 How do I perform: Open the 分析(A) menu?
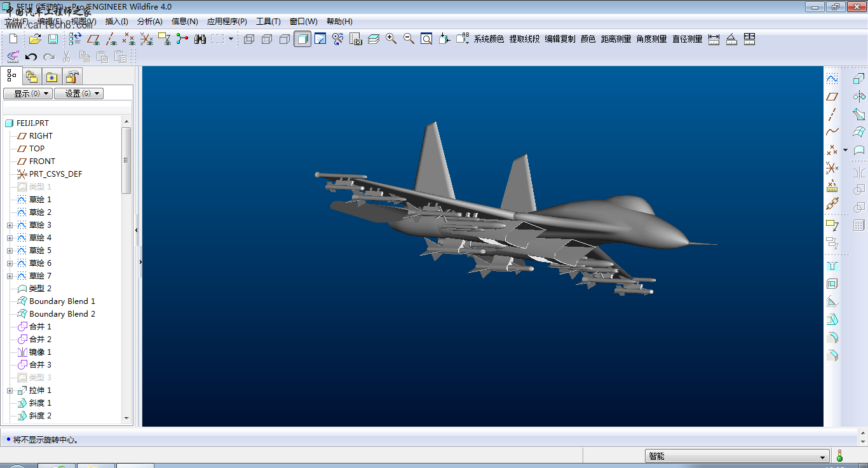[150, 22]
